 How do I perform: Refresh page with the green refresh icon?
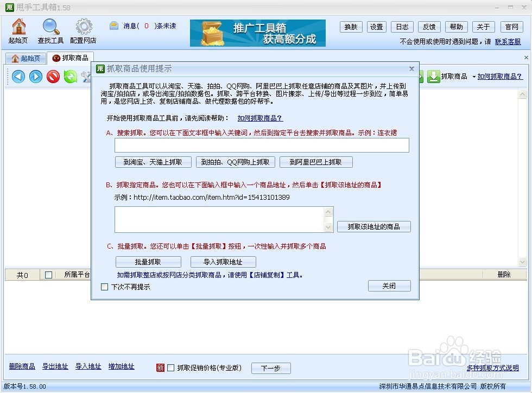71,77
